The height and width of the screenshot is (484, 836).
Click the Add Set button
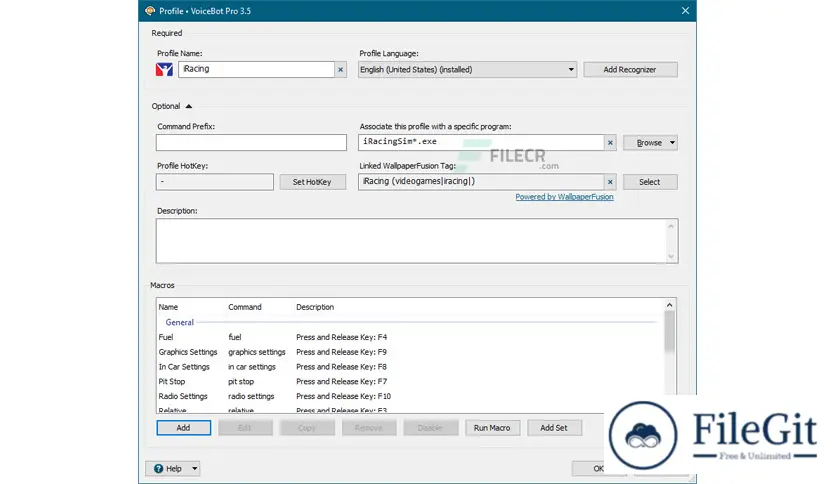coord(554,427)
